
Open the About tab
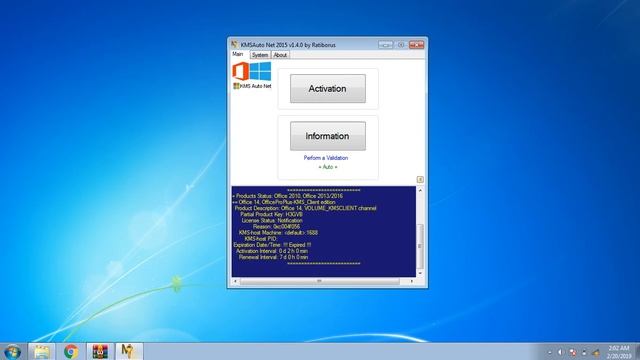click(280, 55)
